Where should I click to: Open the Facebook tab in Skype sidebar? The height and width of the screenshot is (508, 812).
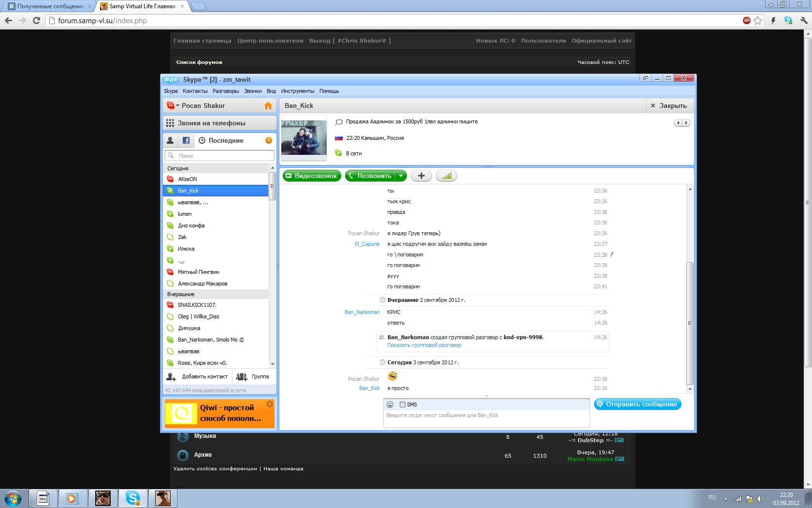(x=186, y=140)
